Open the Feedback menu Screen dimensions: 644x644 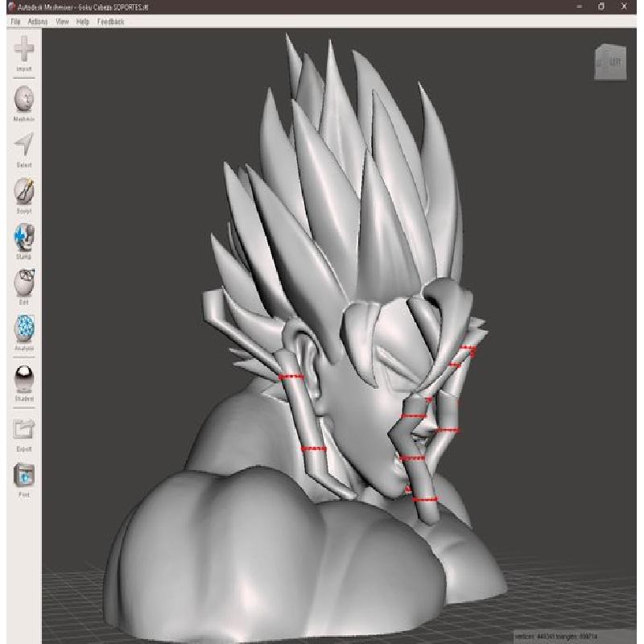110,22
